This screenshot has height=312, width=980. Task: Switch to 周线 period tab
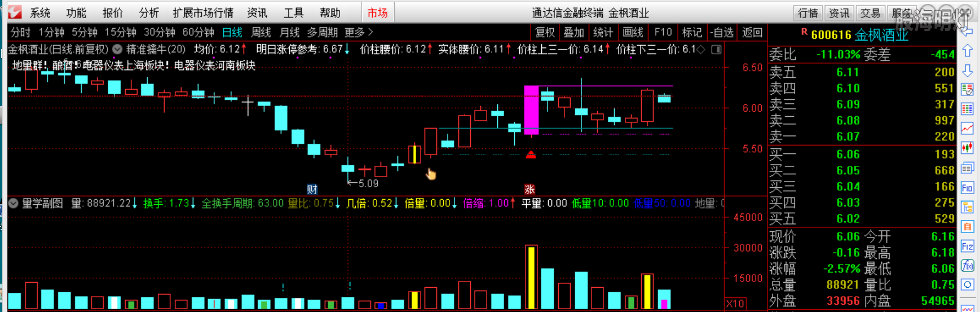(x=261, y=32)
